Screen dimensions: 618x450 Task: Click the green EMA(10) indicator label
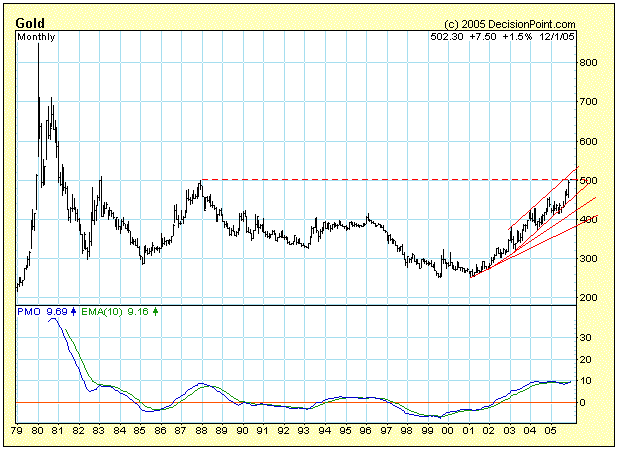pyautogui.click(x=103, y=312)
